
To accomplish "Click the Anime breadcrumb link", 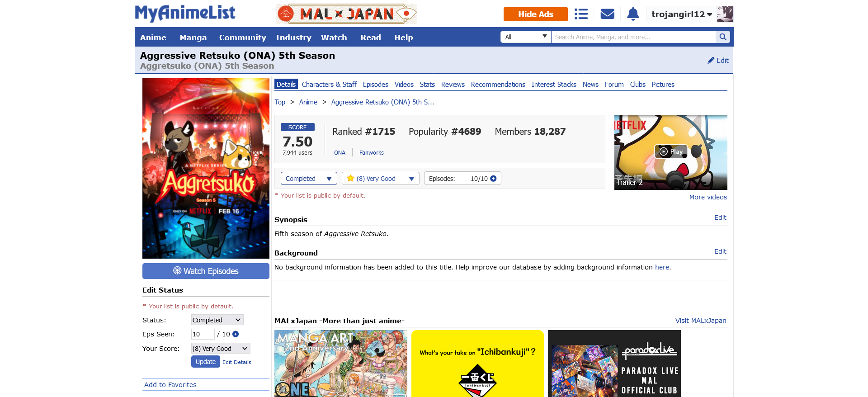I will tap(308, 102).
